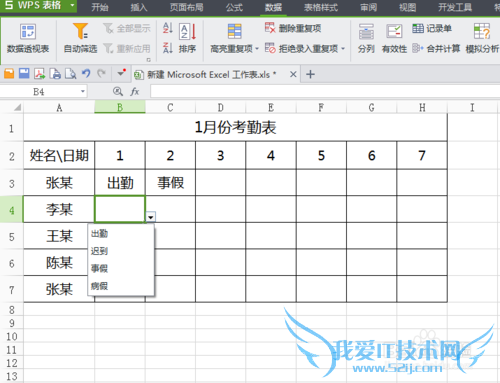
Task: Click the cell B4 validation dropdown arrow
Action: point(151,217)
